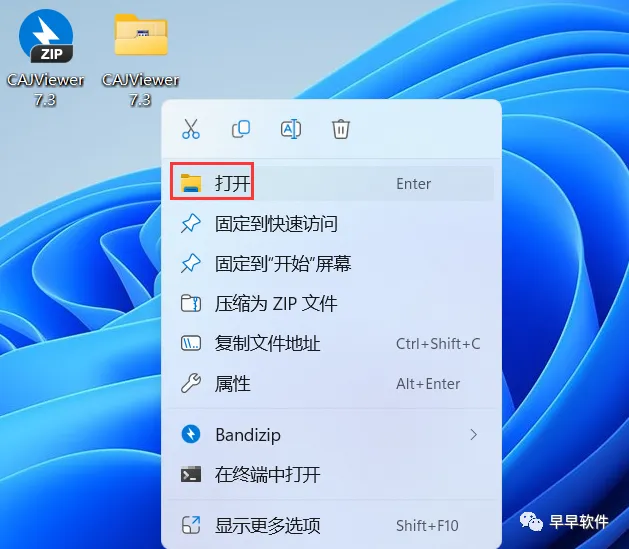Click the Delete trash can icon
The height and width of the screenshot is (549, 629).
pyautogui.click(x=341, y=129)
